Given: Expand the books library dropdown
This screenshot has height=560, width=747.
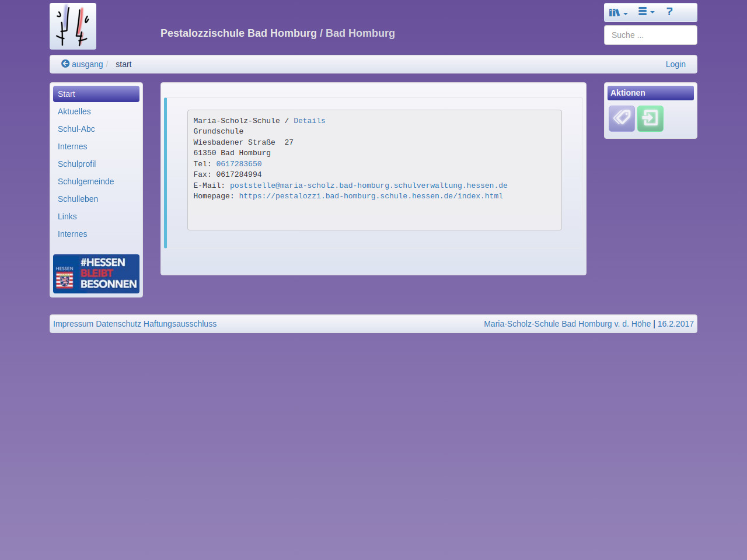Looking at the screenshot, I should point(618,12).
